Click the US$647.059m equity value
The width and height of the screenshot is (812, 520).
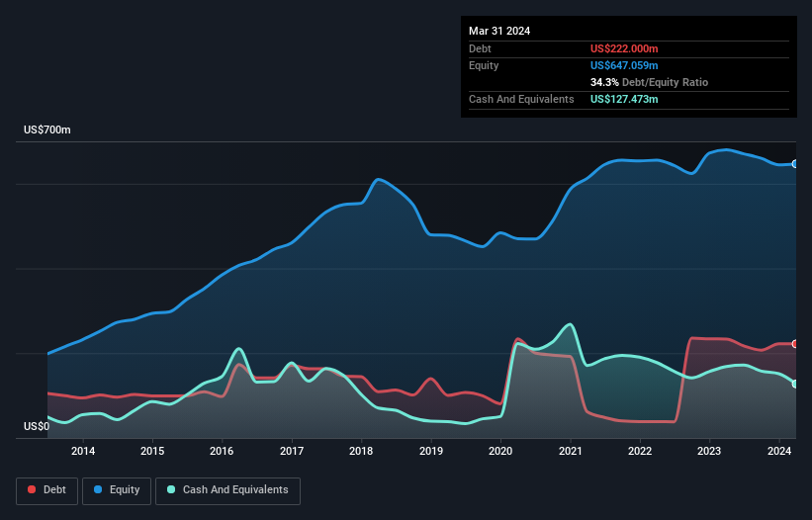tap(624, 65)
